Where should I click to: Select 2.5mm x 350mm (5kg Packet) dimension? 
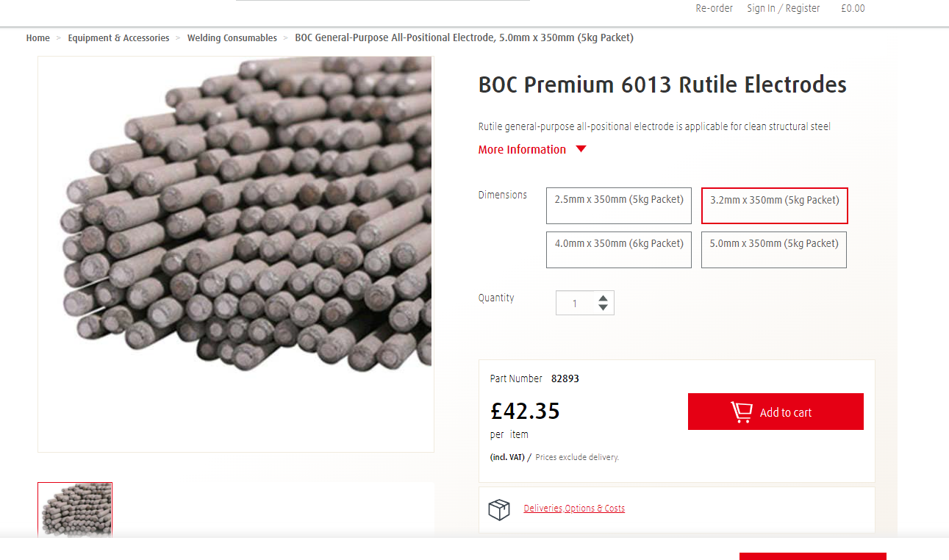click(618, 206)
